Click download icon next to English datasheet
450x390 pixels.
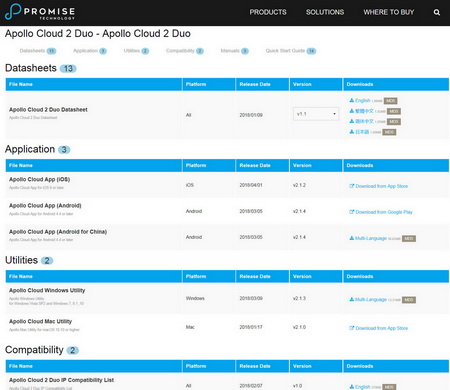click(x=351, y=100)
